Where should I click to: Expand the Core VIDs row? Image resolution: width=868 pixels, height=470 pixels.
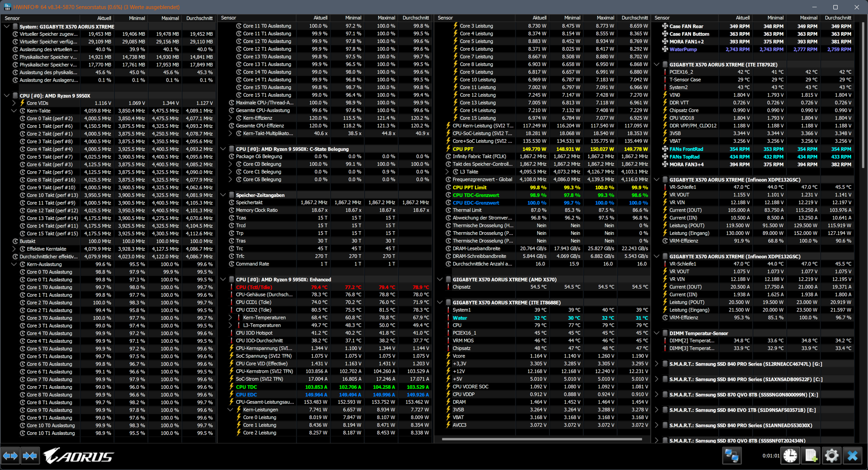pyautogui.click(x=14, y=103)
